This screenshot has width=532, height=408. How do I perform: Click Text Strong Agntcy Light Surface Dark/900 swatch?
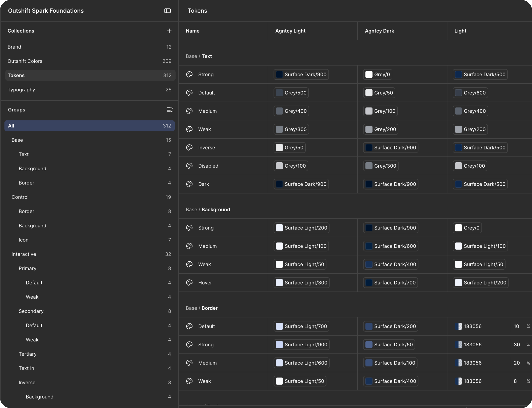279,75
